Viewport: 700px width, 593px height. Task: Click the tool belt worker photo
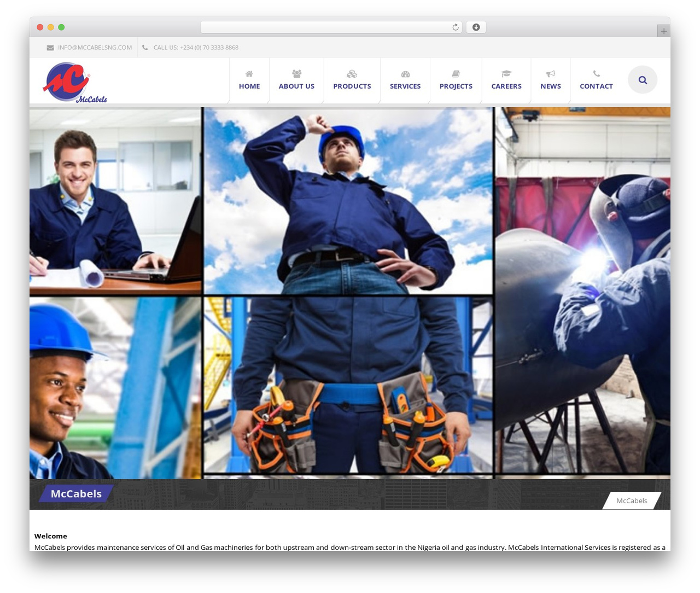pos(348,385)
